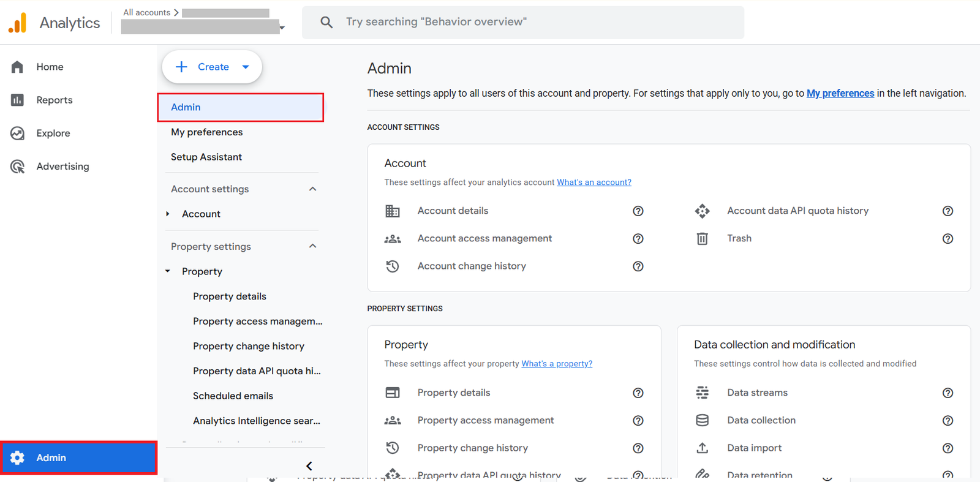Open Scheduled emails in sidebar
Screen dimensions: 980x482
pyautogui.click(x=233, y=396)
